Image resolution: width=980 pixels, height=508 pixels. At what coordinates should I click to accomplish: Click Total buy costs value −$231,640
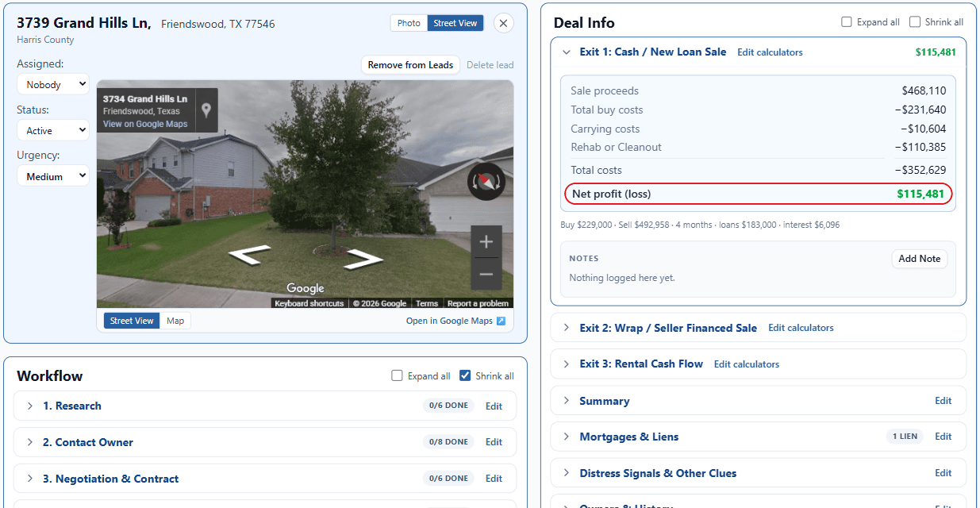click(x=920, y=110)
